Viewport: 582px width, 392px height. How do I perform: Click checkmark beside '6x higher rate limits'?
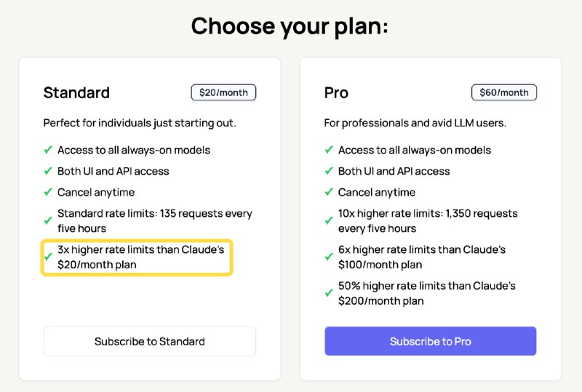(x=329, y=257)
